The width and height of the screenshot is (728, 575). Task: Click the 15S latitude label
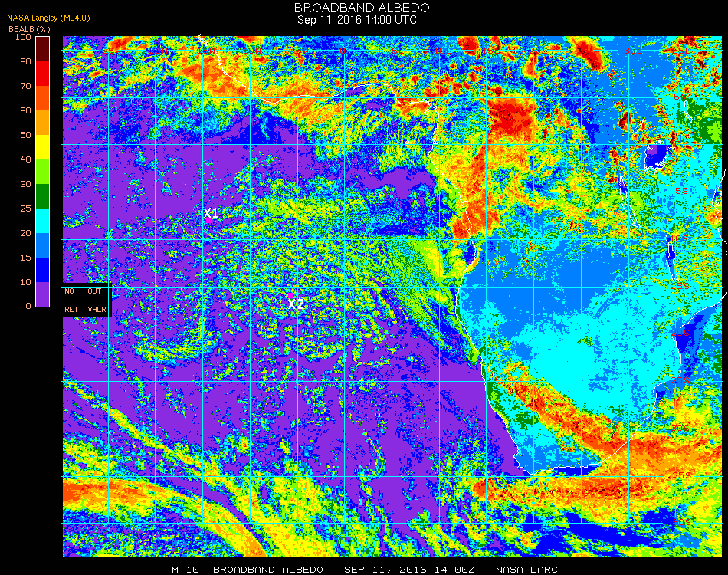(680, 286)
